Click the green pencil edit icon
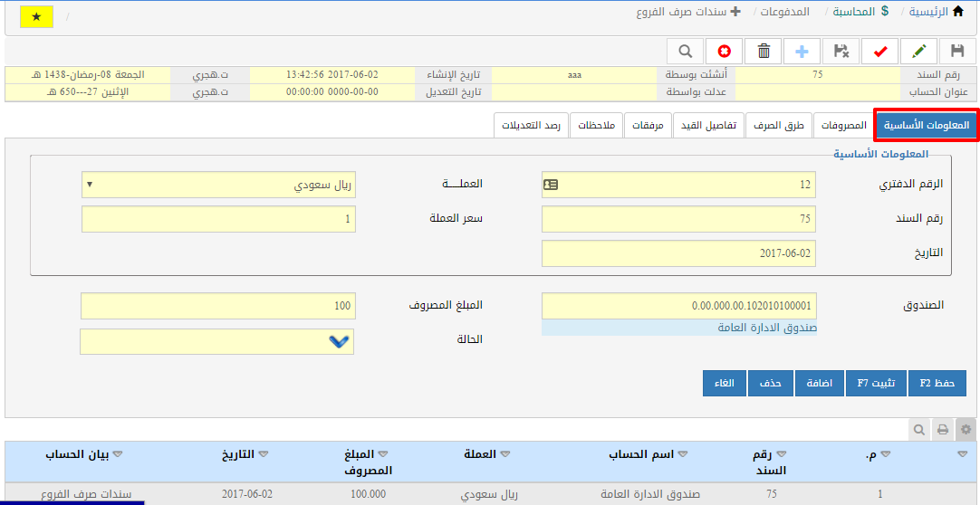 (x=918, y=51)
